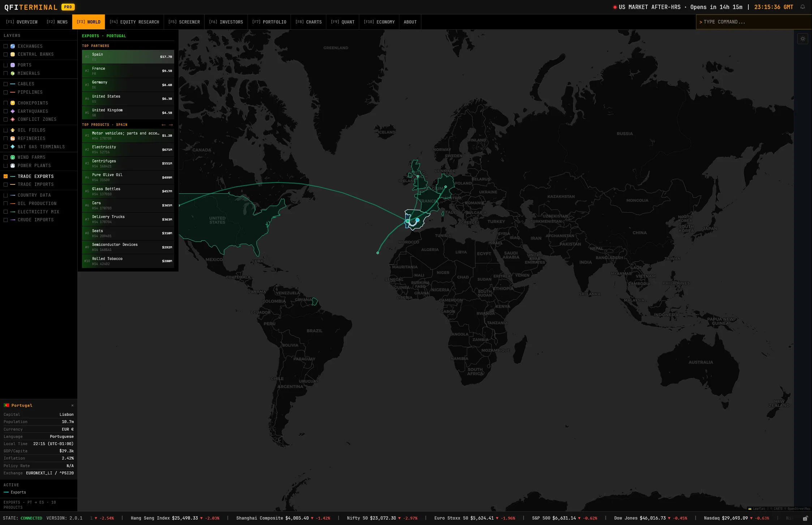Select Germany from the Top Partners list
This screenshot has height=525, width=812.
tap(128, 85)
